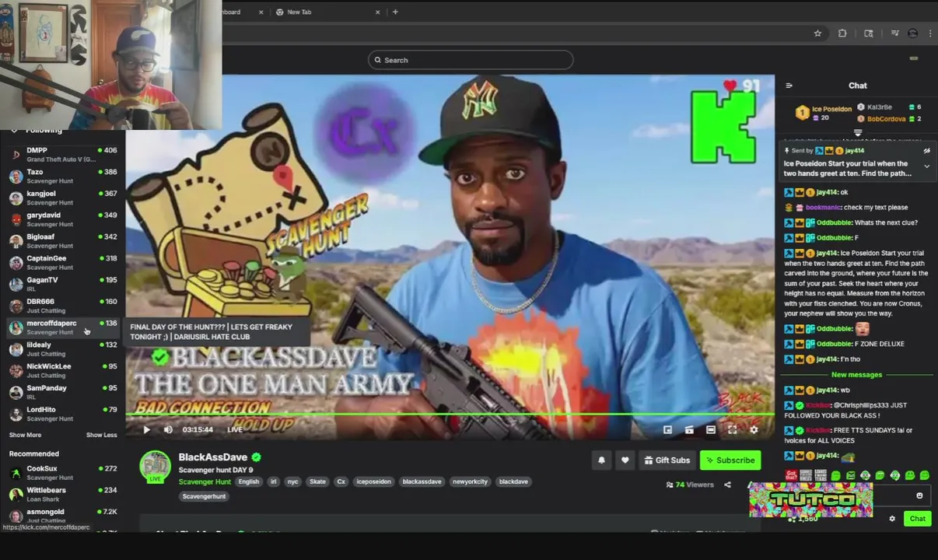
Task: Open CookSux in the Recommended list
Action: coord(62,473)
